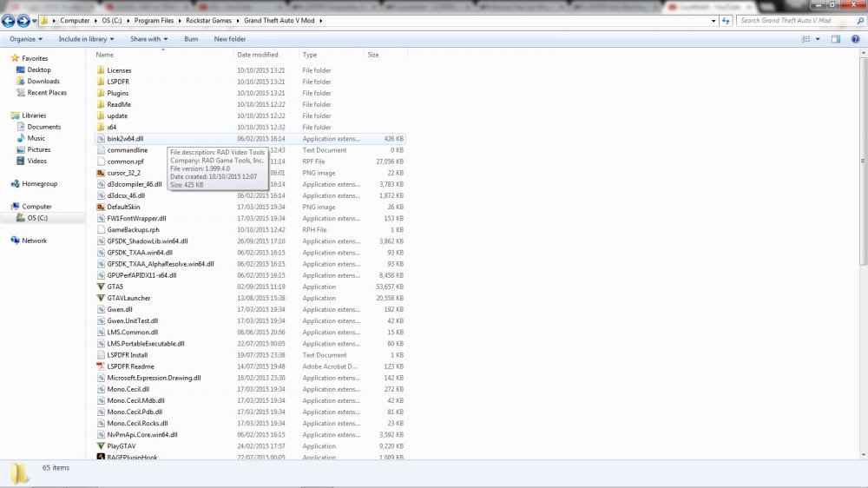Click Search Grand Theft Auto V Mod field
This screenshot has width=868, height=488.
pos(796,21)
